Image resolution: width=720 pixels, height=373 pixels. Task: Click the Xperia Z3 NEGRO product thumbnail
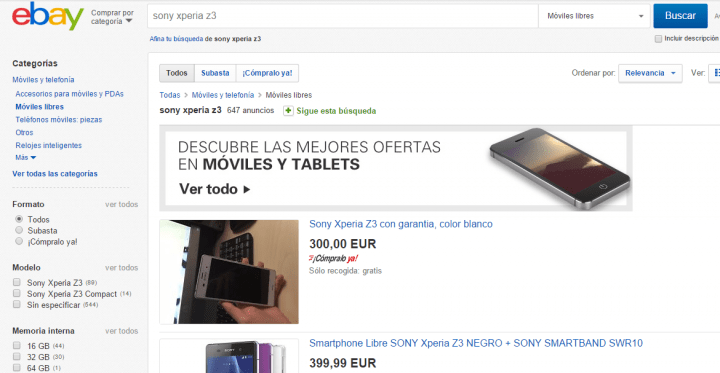pyautogui.click(x=229, y=356)
